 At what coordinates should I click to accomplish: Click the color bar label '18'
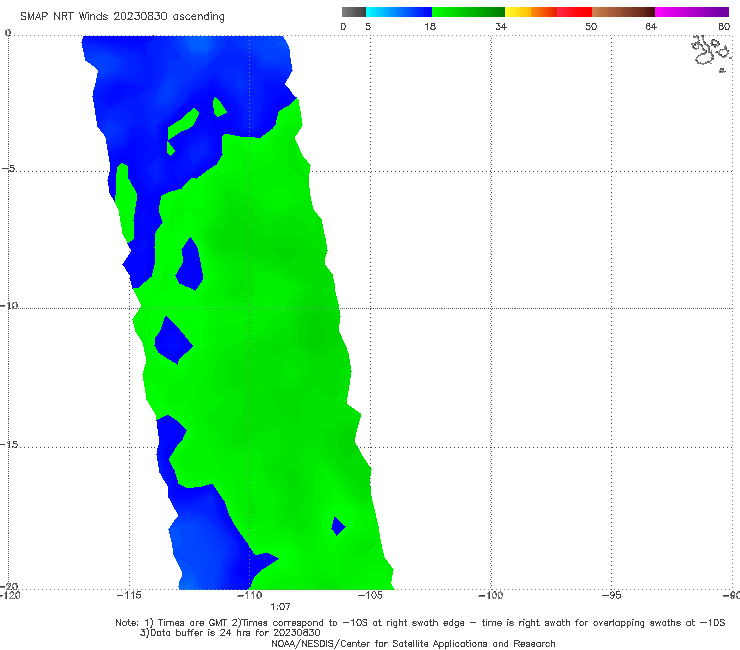tap(430, 27)
